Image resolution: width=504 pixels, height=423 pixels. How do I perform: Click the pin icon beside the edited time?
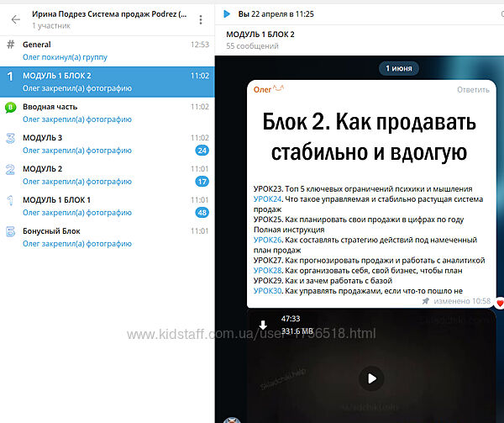coord(426,300)
